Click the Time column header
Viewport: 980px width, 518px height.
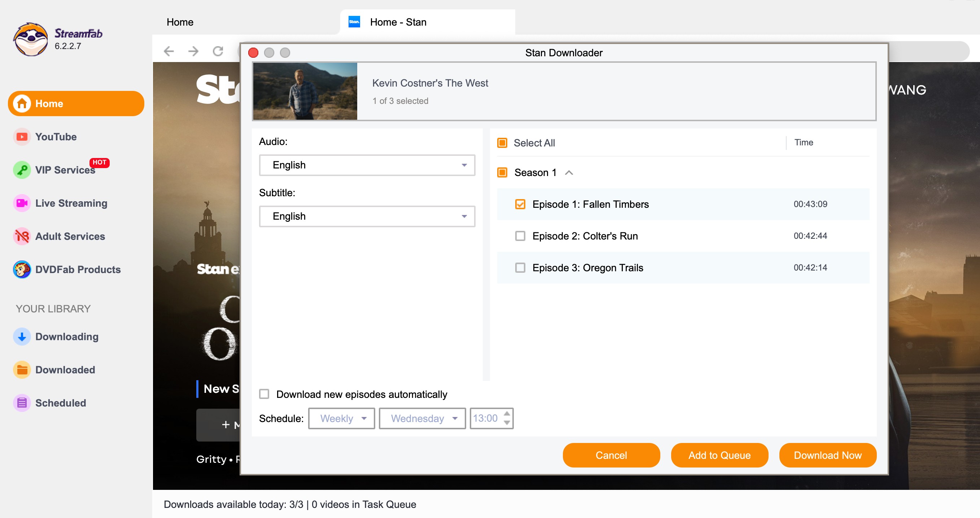coord(804,142)
